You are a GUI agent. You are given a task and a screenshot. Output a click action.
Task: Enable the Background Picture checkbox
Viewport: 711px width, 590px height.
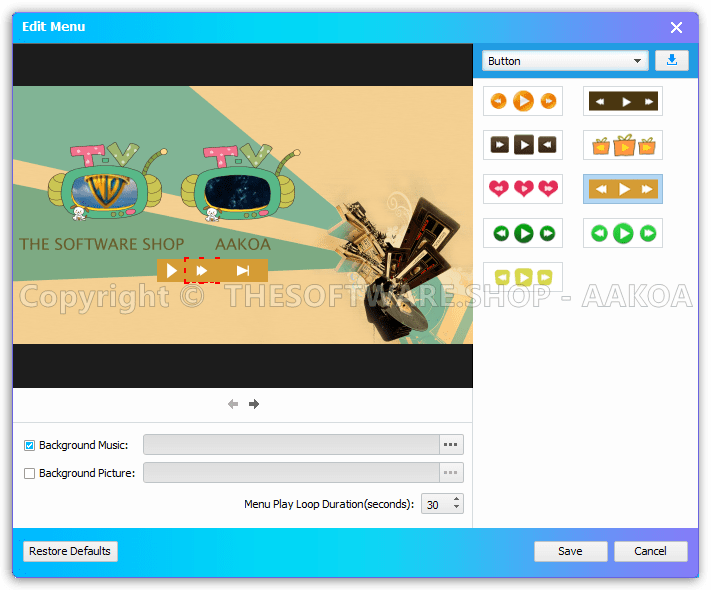(30, 473)
